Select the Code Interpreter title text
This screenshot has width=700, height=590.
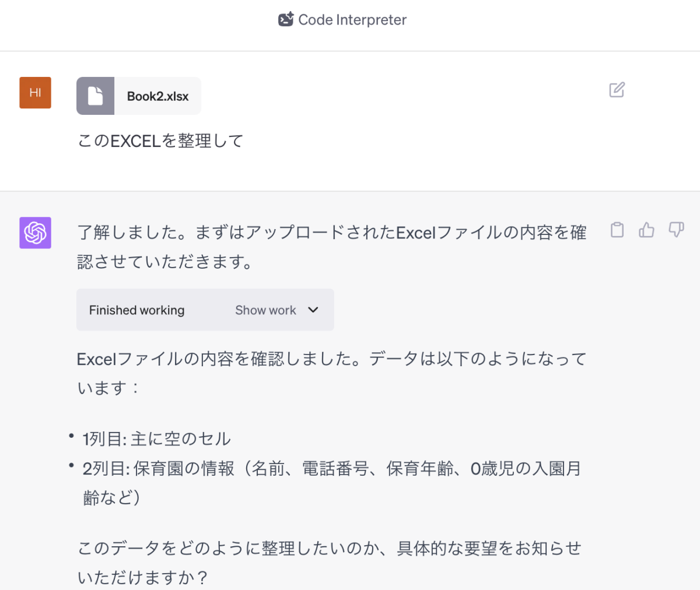tap(352, 20)
